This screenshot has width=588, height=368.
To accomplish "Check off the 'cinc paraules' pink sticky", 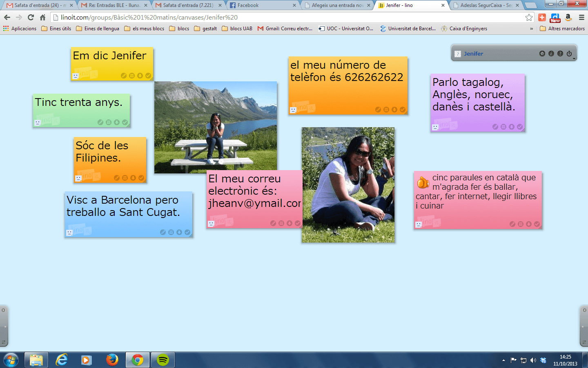I will 537,224.
